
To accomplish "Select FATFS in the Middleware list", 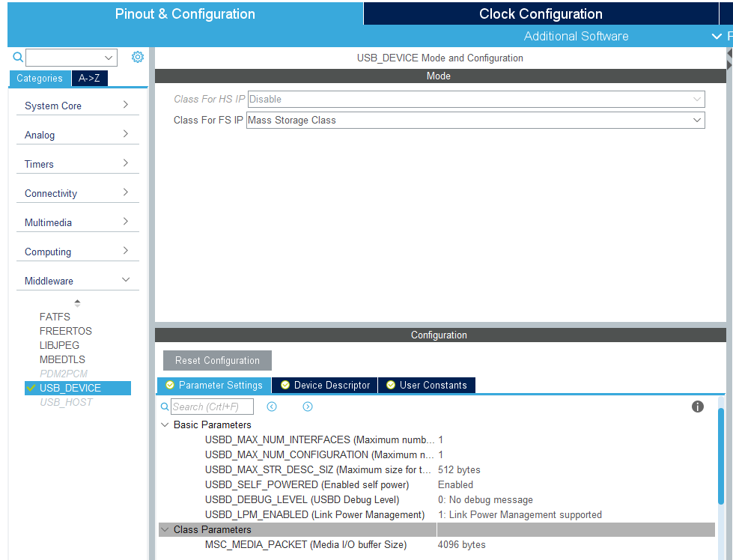I will tap(55, 317).
